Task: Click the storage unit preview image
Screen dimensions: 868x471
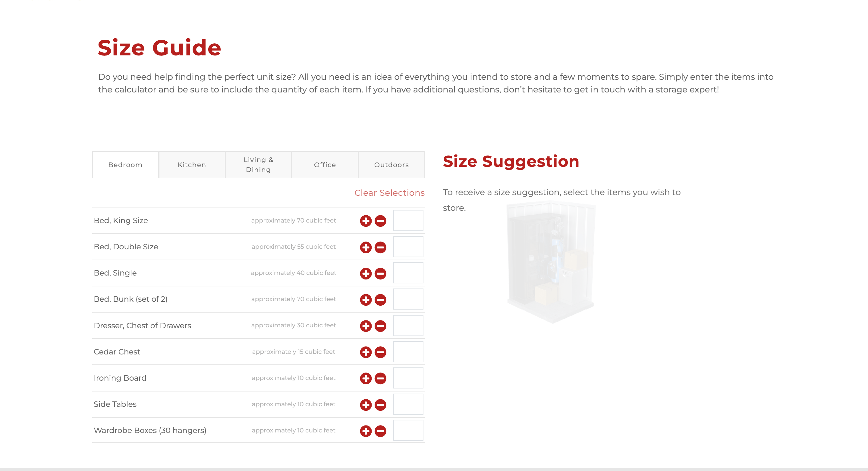Action: pos(551,263)
